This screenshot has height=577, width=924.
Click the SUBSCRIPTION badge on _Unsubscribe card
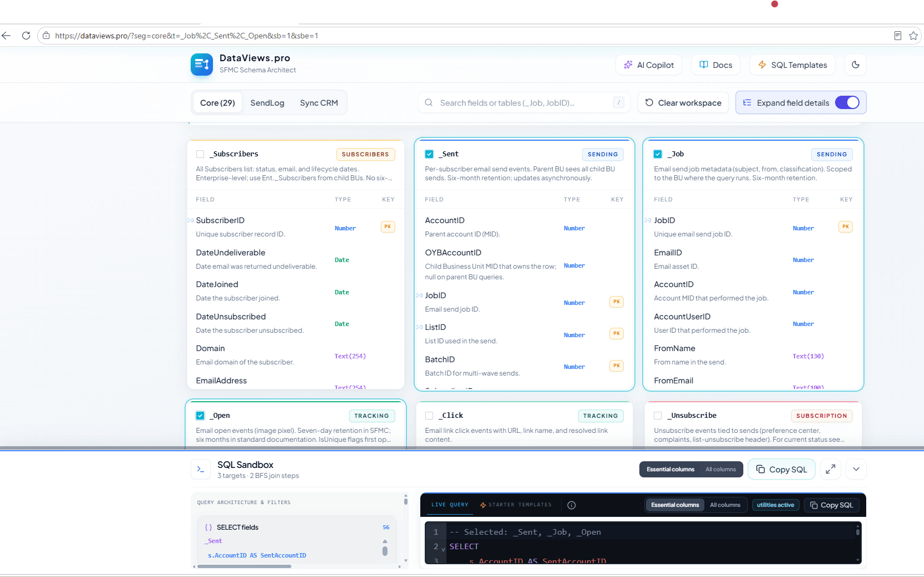pos(822,416)
